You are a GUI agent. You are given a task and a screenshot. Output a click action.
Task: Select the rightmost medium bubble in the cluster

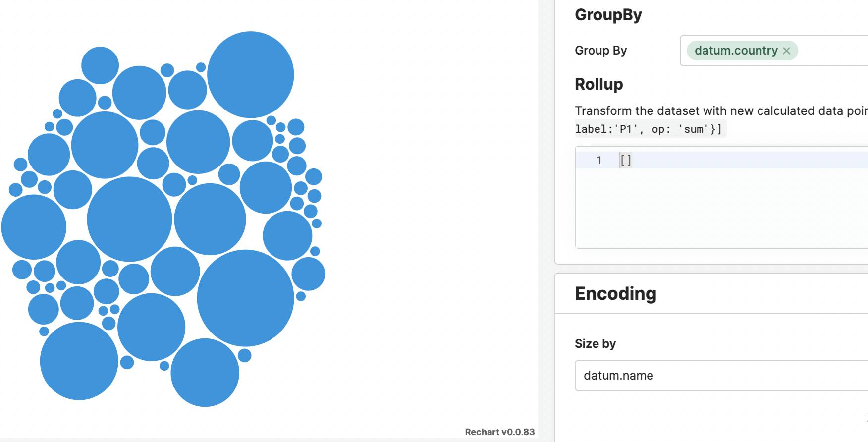(308, 274)
